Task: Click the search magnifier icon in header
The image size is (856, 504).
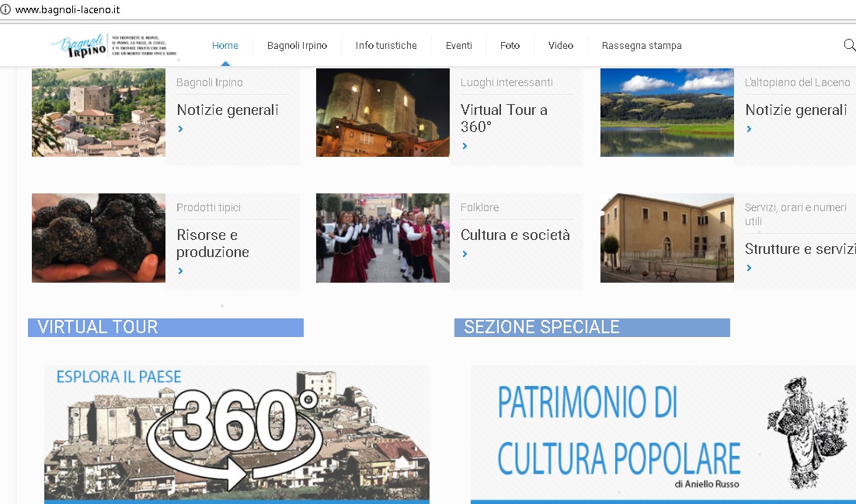Action: 849,45
